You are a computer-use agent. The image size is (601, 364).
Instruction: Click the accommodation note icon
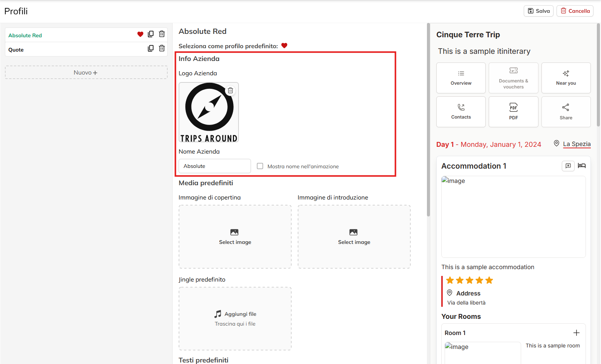click(x=568, y=166)
